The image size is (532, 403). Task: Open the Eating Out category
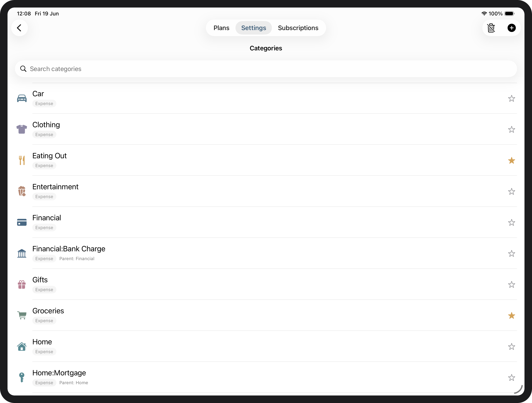(x=266, y=161)
